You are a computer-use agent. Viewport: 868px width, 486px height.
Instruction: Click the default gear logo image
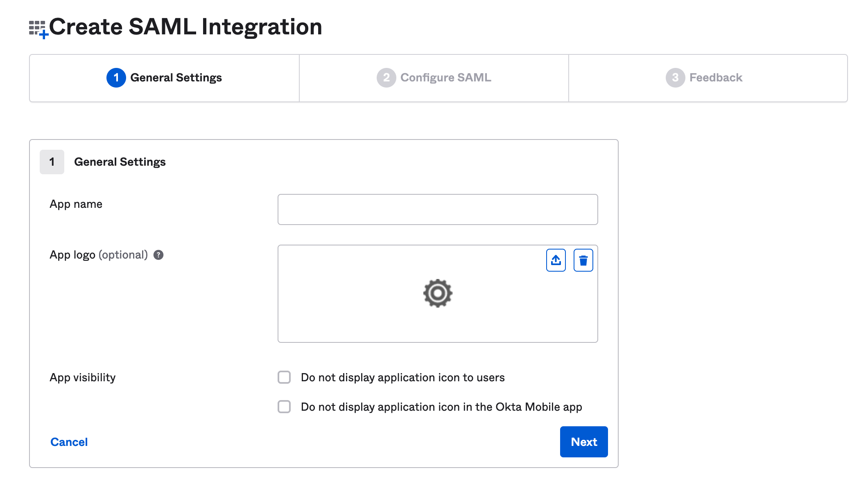pyautogui.click(x=438, y=293)
